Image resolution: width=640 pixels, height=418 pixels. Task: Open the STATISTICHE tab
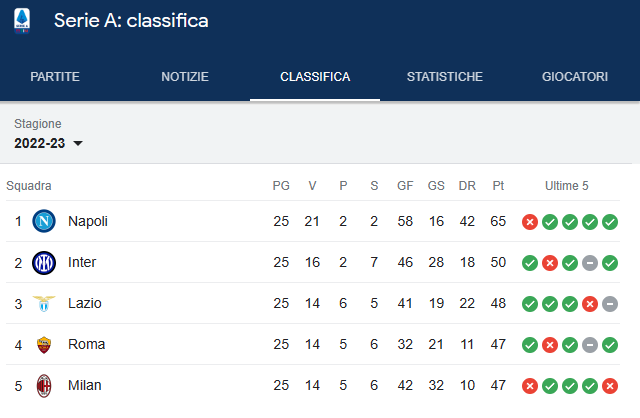445,77
